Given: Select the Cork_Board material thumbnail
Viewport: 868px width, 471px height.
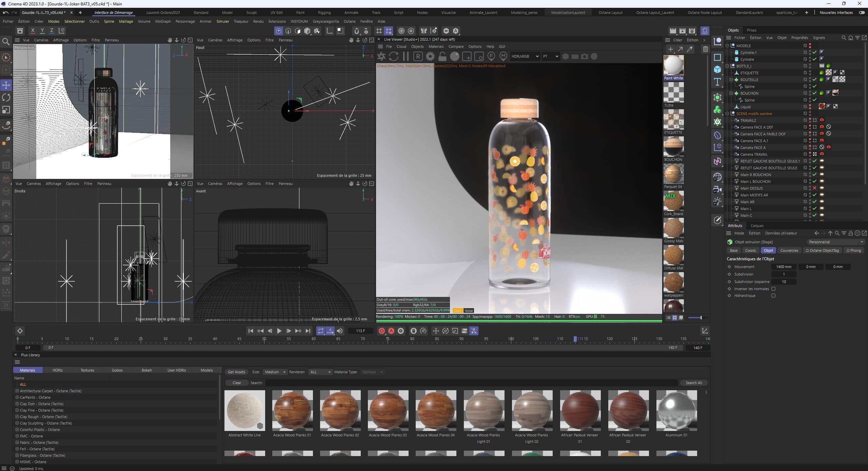Looking at the screenshot, I should 673,201.
